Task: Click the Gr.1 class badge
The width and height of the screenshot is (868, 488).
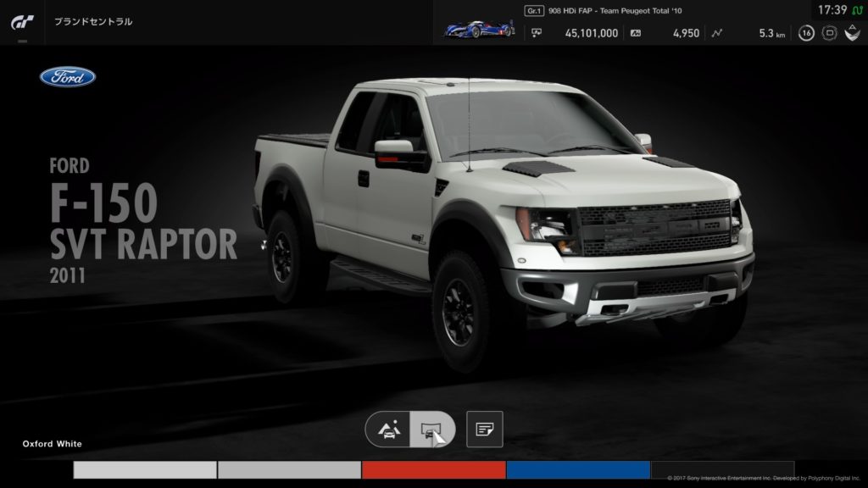Action: (x=534, y=10)
